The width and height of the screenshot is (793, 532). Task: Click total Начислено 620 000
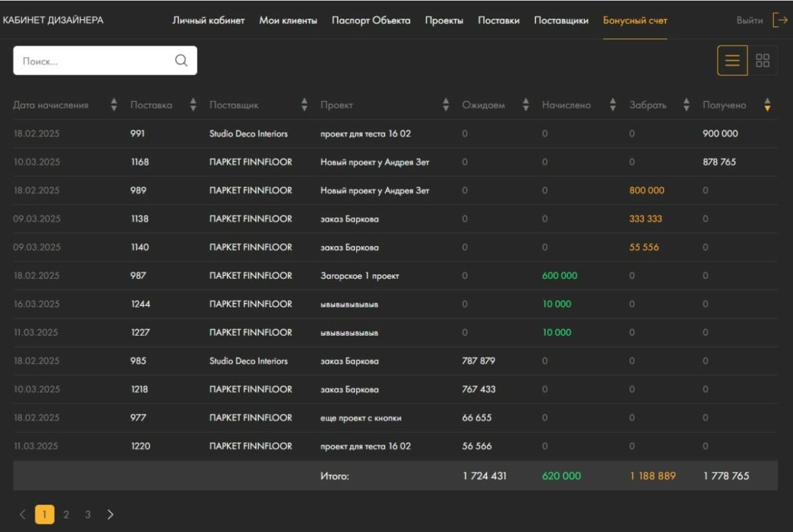click(x=562, y=476)
